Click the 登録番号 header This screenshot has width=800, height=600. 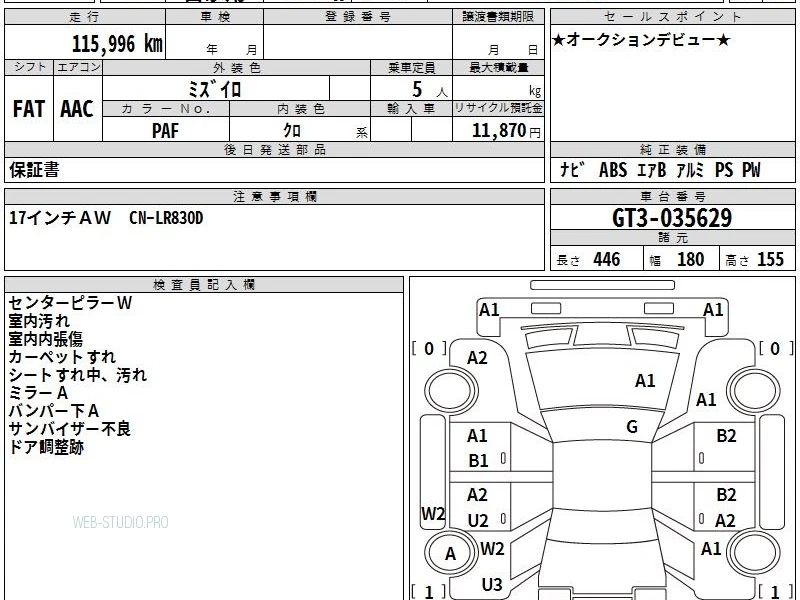[x=358, y=17]
